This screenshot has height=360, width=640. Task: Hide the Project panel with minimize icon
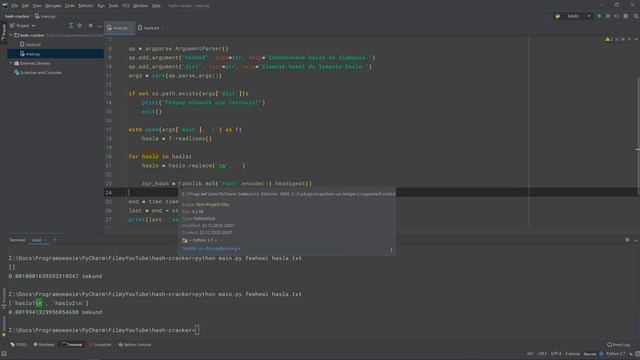pyautogui.click(x=99, y=26)
